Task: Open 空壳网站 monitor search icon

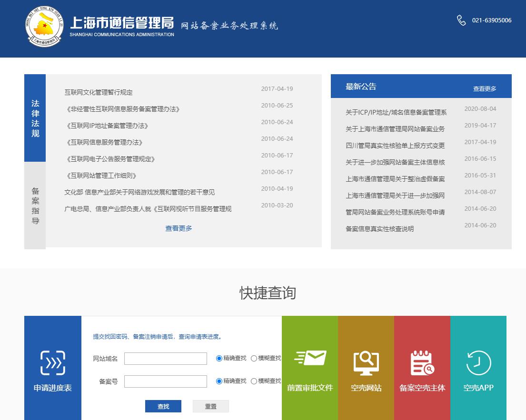Action: pos(366,363)
